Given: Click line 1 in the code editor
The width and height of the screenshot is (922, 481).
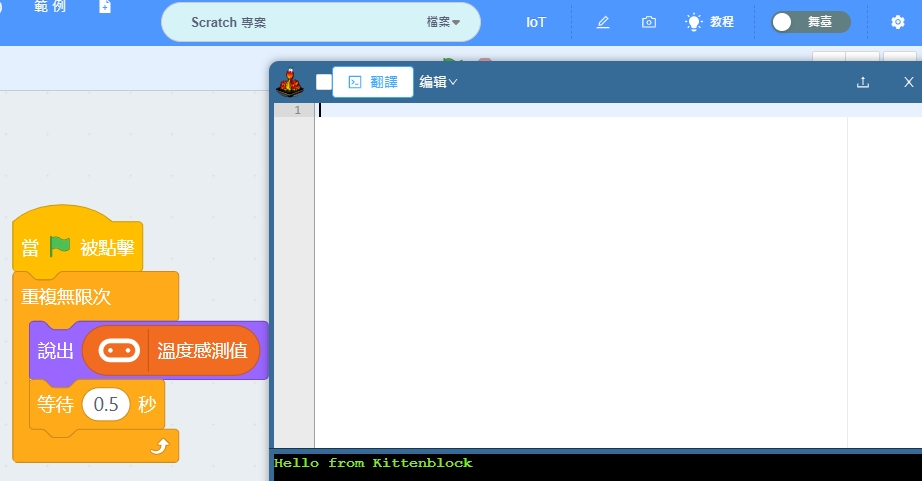Looking at the screenshot, I should (x=580, y=110).
